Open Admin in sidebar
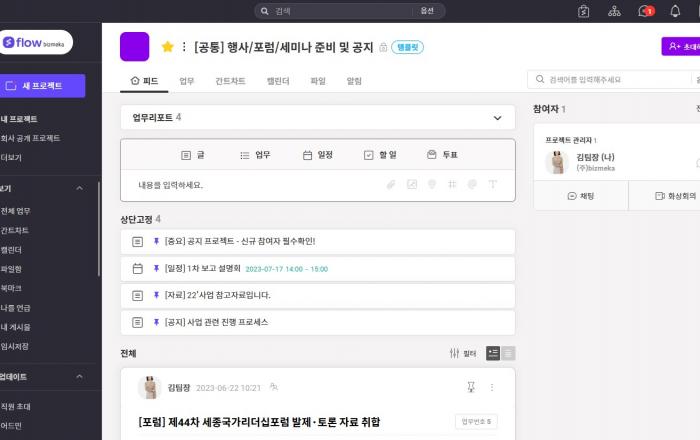The height and width of the screenshot is (440, 700). coord(11,426)
